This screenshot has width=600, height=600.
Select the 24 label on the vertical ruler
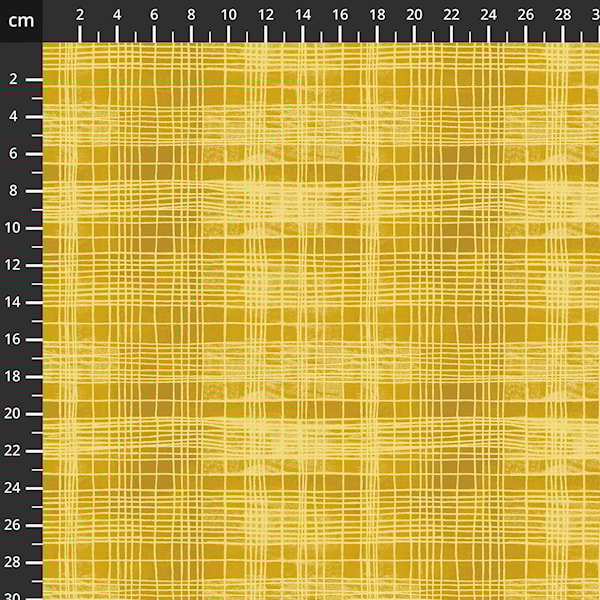tap(12, 488)
